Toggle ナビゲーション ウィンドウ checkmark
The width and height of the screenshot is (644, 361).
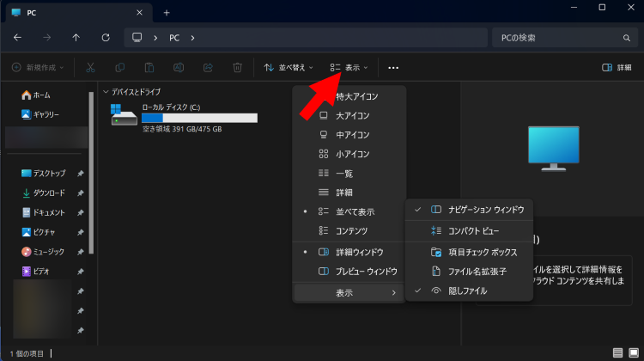(469, 210)
